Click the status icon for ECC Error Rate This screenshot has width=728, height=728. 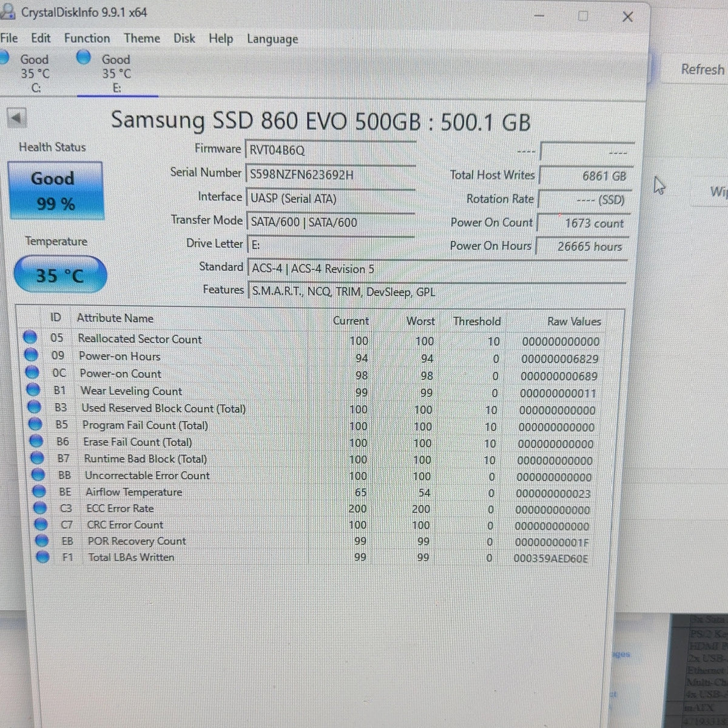click(41, 507)
